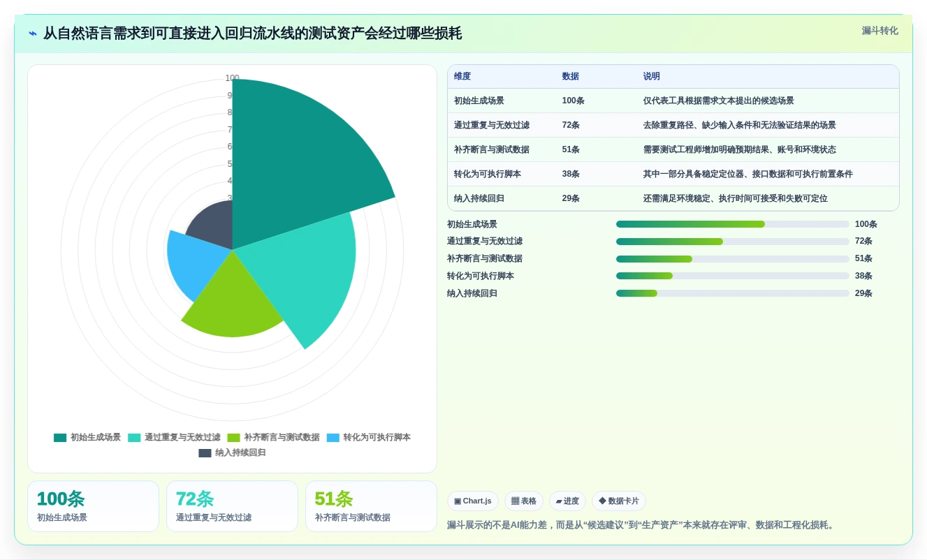Toggle 补齐断言与测试数据 legend swatch
The width and height of the screenshot is (927, 560).
233,438
